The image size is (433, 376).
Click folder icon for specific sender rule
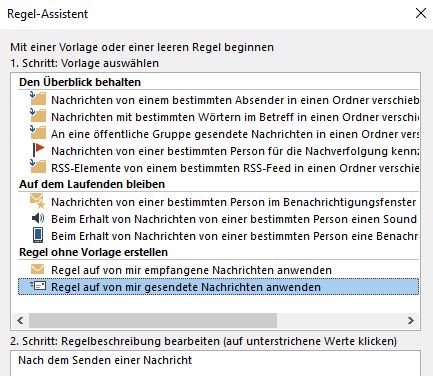point(38,99)
